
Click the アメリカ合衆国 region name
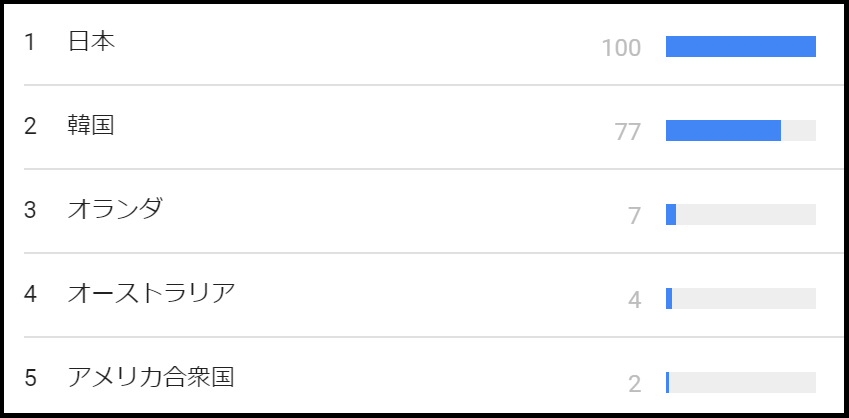[x=151, y=378]
